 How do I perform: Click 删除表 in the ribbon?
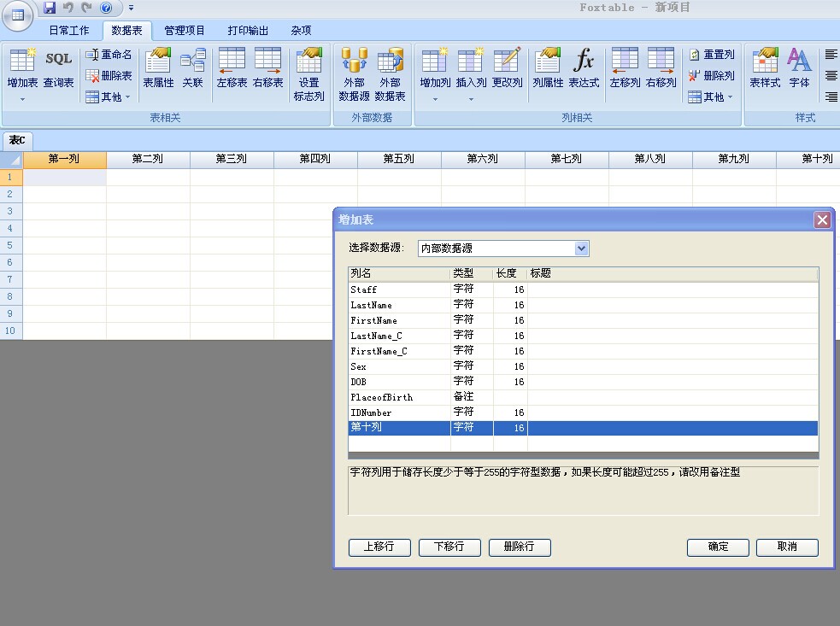pyautogui.click(x=109, y=75)
